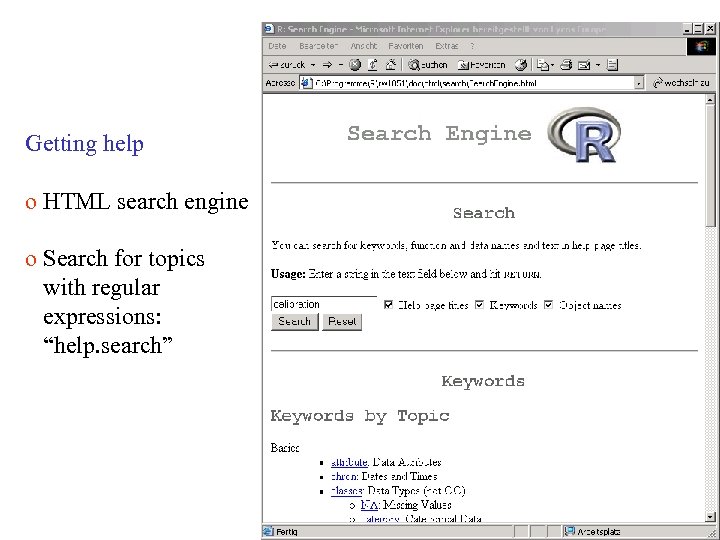The image size is (720, 540).
Task: Click the 'Keywords' section heading below the divider
Action: [x=483, y=381]
